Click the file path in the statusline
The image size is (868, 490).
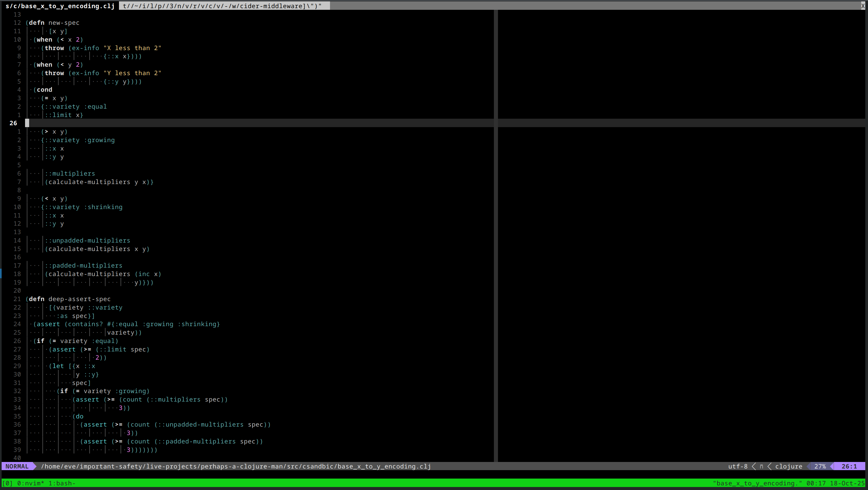[x=236, y=466]
